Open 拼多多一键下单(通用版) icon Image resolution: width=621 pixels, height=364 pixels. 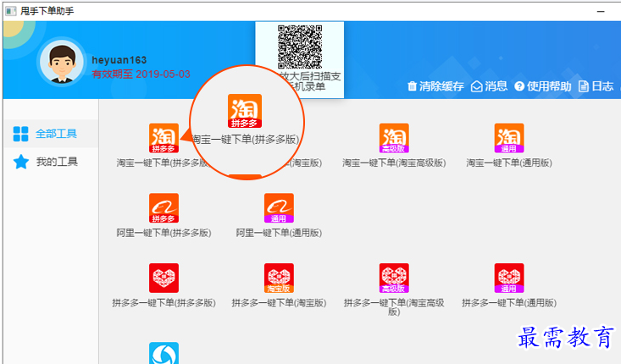pyautogui.click(x=509, y=279)
